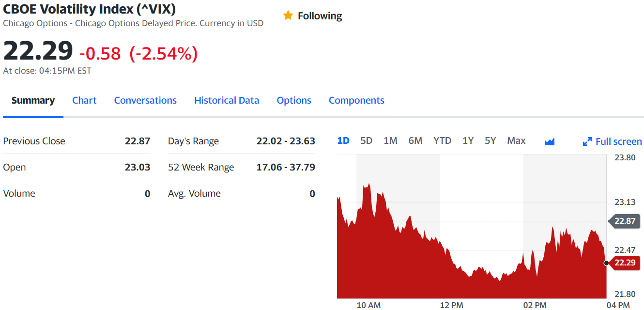Click the Full screen expand arrows icon
644x310 pixels.
587,141
